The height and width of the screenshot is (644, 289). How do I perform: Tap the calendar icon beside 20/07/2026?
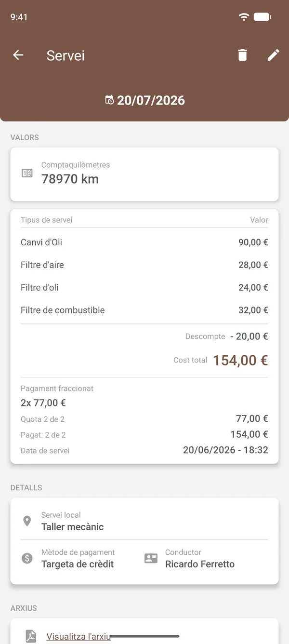[x=109, y=100]
